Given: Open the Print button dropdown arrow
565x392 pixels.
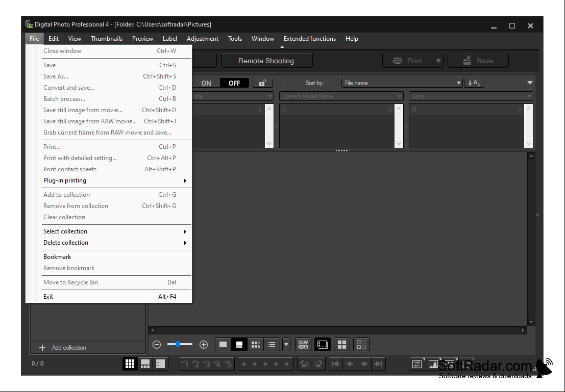Looking at the screenshot, I should click(438, 61).
